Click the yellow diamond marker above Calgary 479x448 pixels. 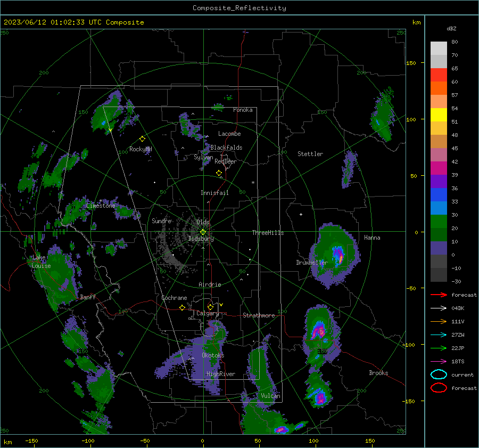click(x=210, y=307)
